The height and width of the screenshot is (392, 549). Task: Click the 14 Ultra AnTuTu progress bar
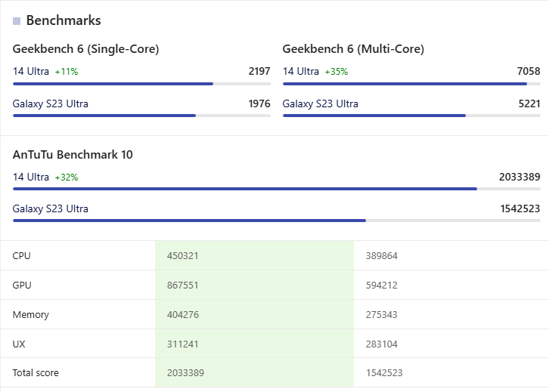[276, 189]
